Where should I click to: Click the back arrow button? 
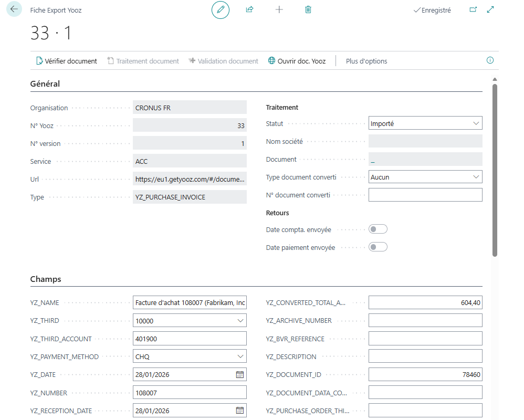[x=14, y=9]
